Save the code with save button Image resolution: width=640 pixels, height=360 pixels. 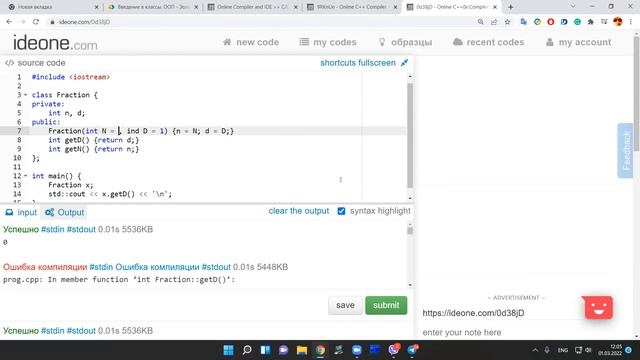(x=345, y=305)
